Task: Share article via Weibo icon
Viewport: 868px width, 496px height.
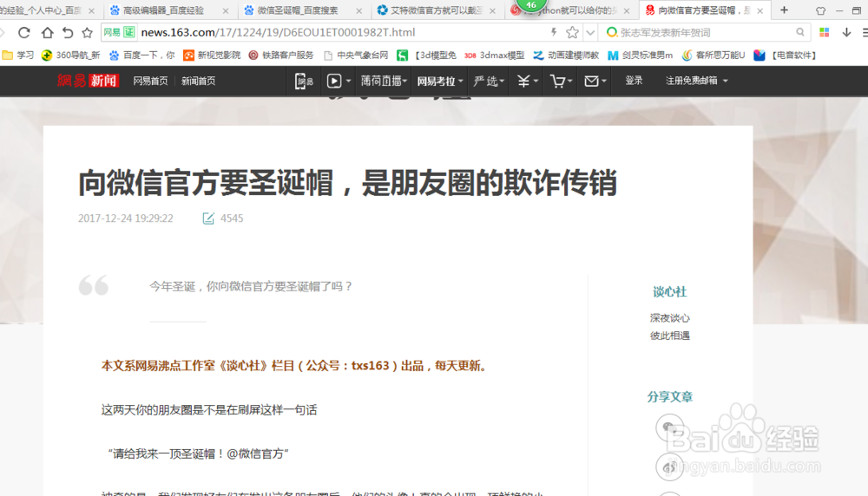Action: tap(670, 467)
